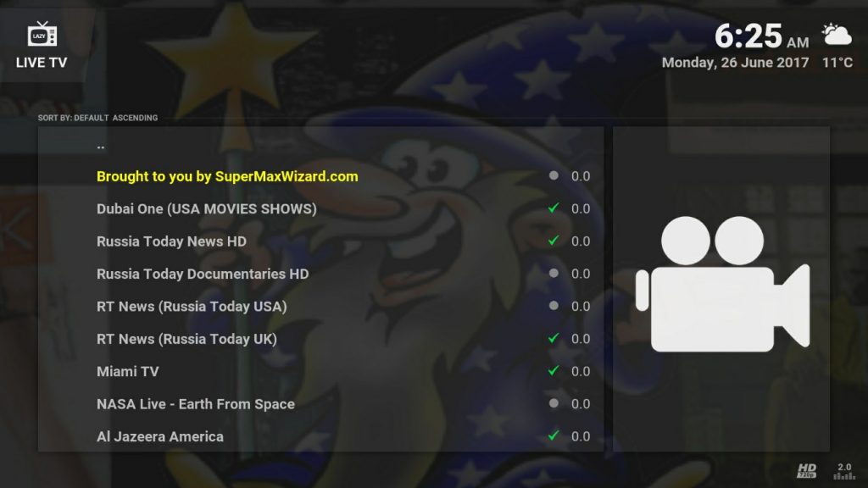The width and height of the screenshot is (868, 488).
Task: Click the 2.0 audio channels icon
Action: click(x=844, y=471)
